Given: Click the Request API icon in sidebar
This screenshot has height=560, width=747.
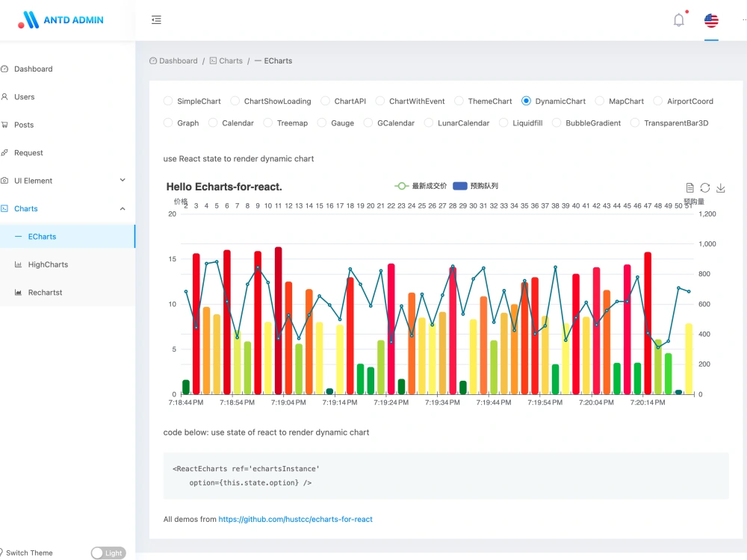Looking at the screenshot, I should [4, 153].
